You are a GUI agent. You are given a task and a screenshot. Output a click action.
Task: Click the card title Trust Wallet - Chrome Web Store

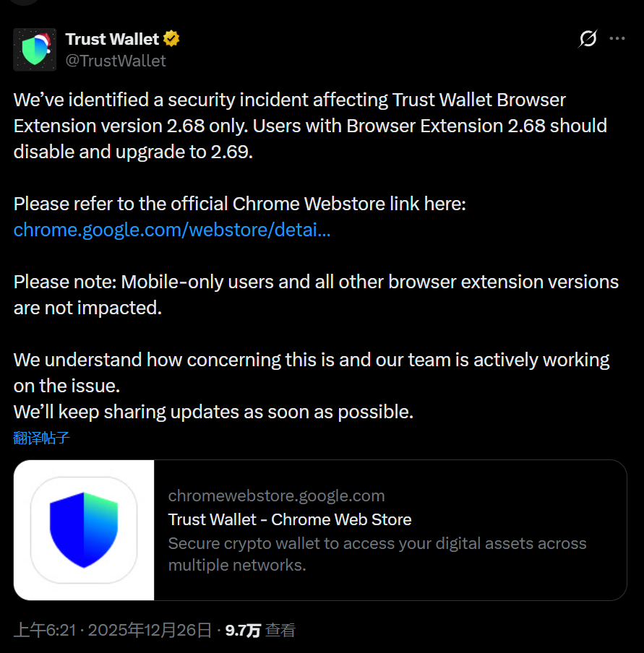click(x=289, y=519)
